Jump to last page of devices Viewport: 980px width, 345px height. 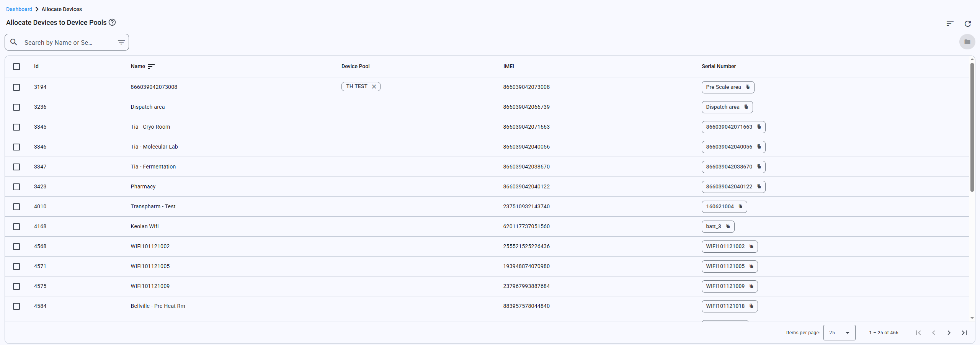point(964,333)
